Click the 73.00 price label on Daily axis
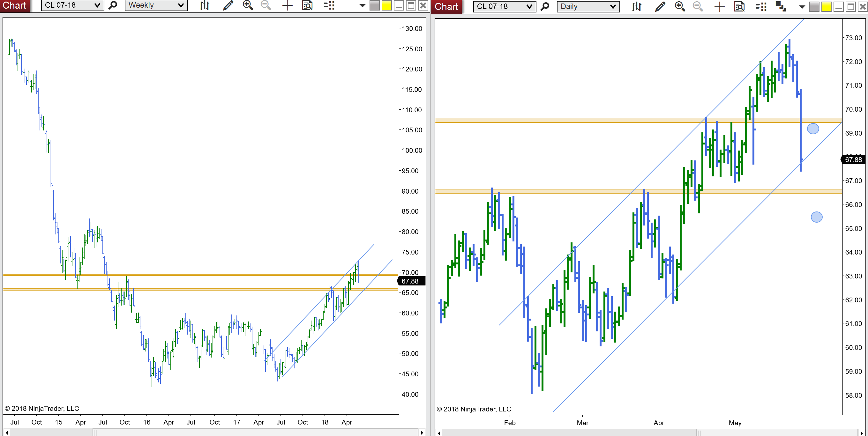The height and width of the screenshot is (436, 868). [x=854, y=38]
